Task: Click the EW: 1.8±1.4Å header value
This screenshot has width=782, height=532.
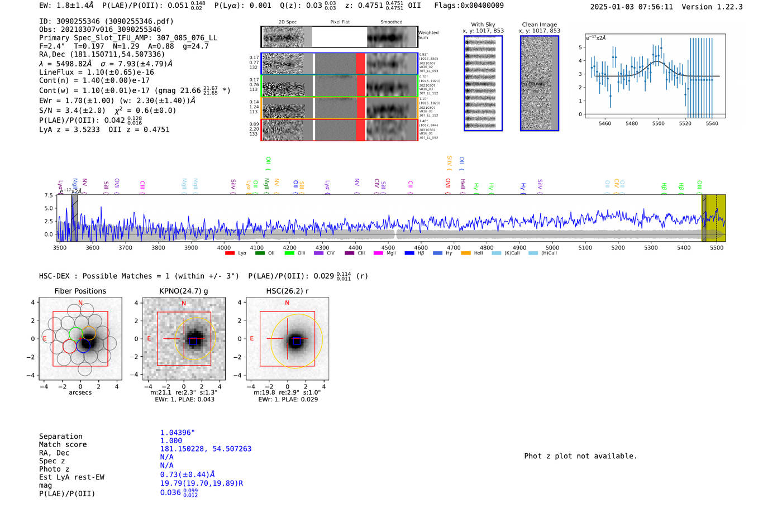Action: point(66,5)
